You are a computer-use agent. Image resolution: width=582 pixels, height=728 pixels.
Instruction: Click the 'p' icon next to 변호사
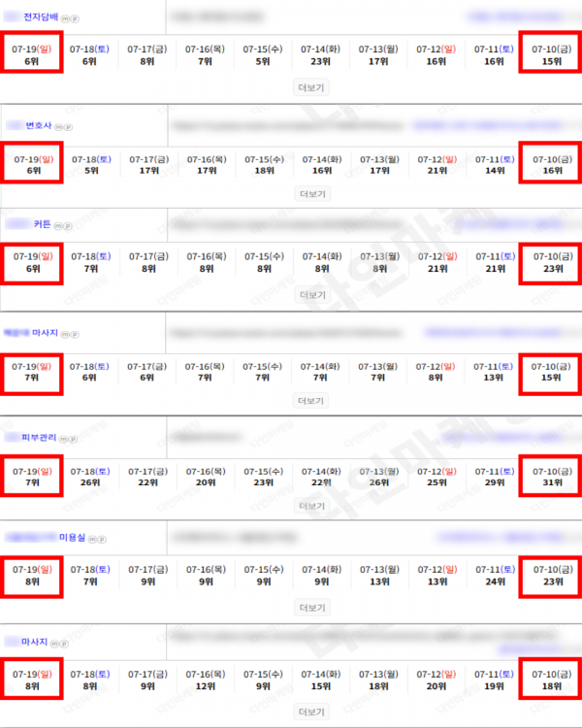click(68, 127)
